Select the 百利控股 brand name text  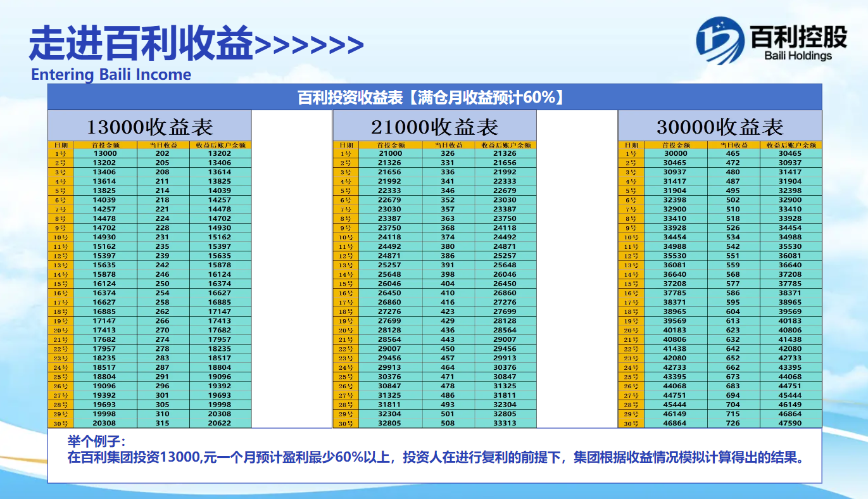[798, 37]
